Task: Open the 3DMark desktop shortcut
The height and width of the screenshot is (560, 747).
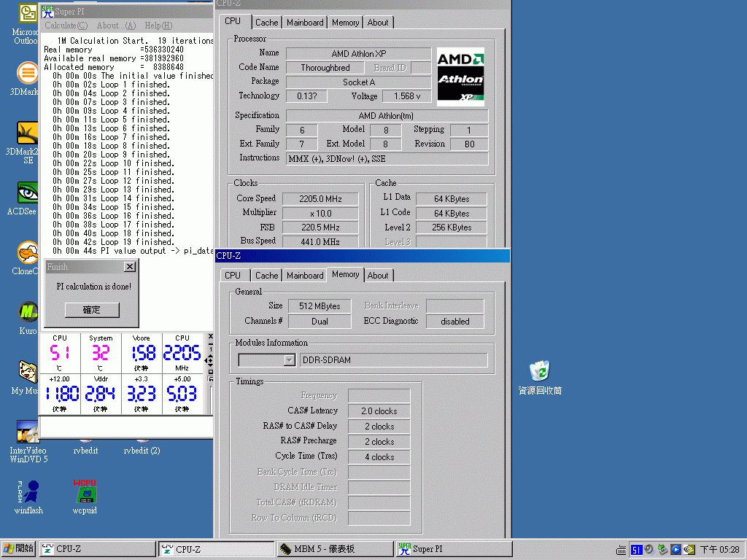Action: coord(27,74)
